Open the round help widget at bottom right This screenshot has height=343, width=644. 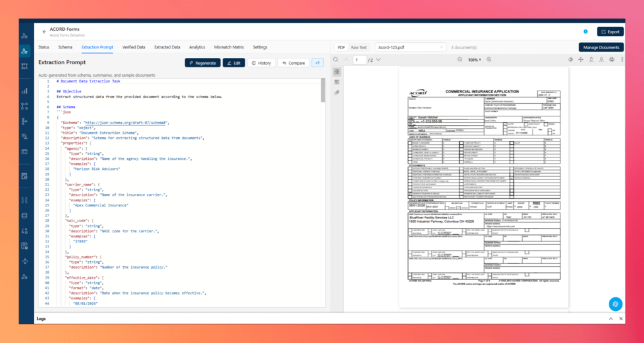615,304
